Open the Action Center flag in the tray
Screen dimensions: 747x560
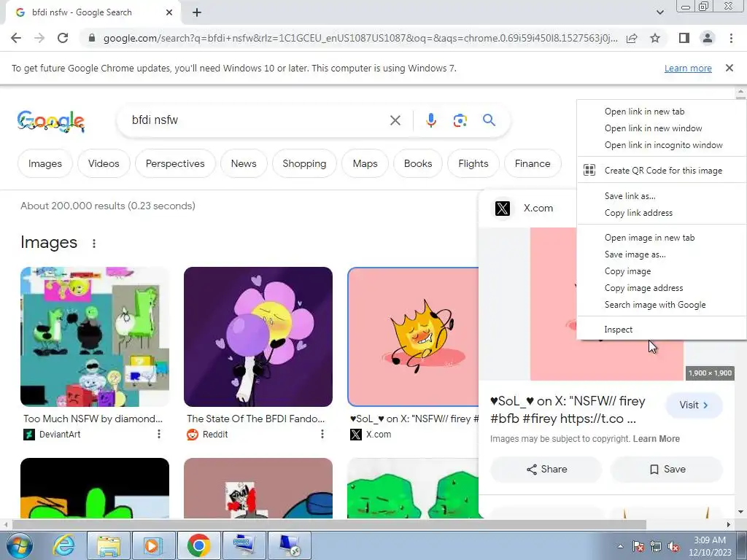coord(638,547)
